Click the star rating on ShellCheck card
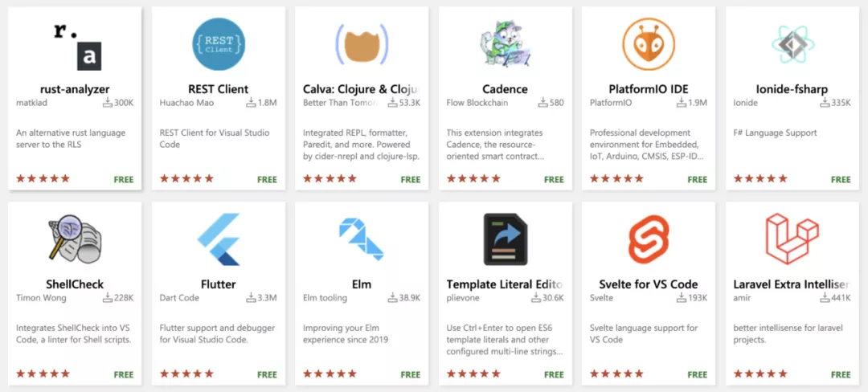Image resolution: width=868 pixels, height=392 pixels. coord(43,374)
